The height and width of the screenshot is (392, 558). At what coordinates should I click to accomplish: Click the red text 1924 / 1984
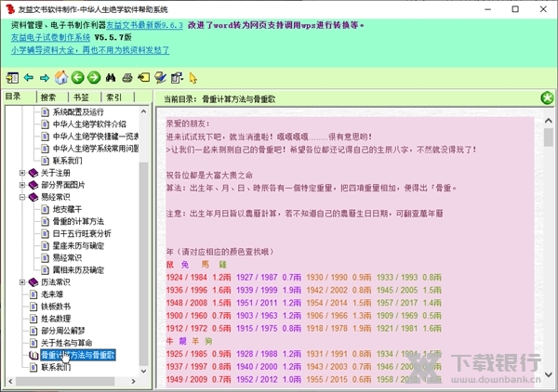187,277
